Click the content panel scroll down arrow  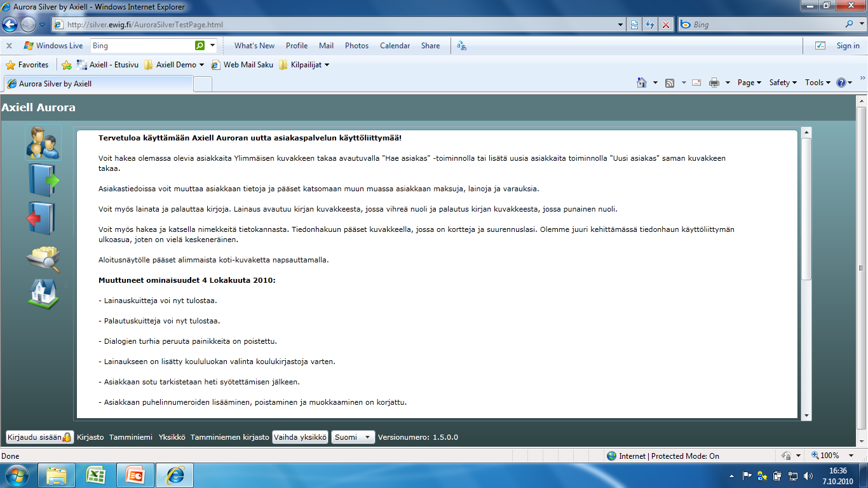(806, 416)
